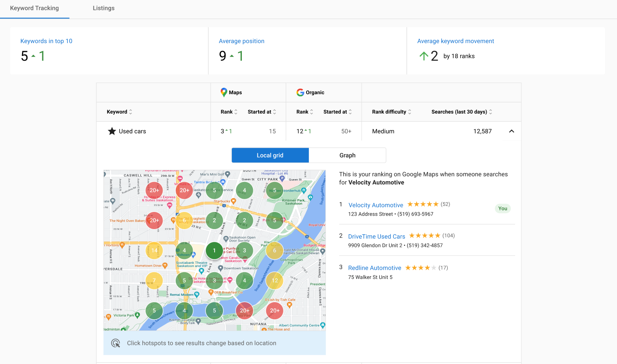Sort by Searches (last 30 days) column
The width and height of the screenshot is (617, 364).
[462, 112]
